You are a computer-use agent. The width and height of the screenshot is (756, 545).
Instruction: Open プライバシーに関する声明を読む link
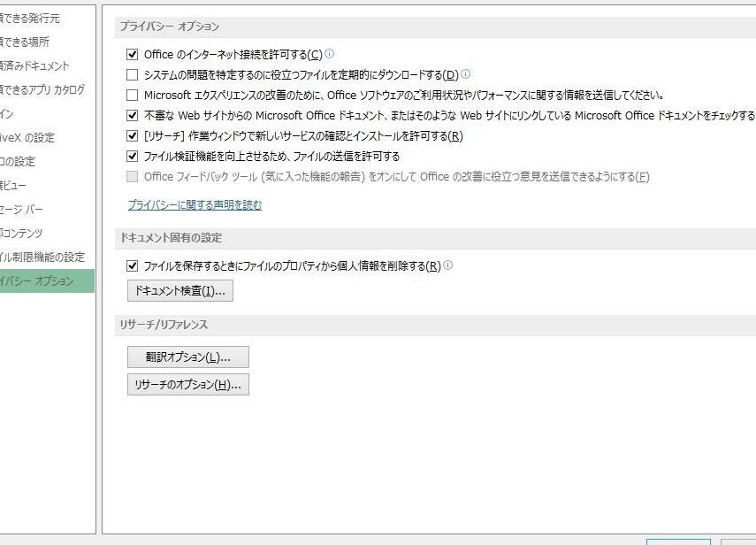coord(195,205)
